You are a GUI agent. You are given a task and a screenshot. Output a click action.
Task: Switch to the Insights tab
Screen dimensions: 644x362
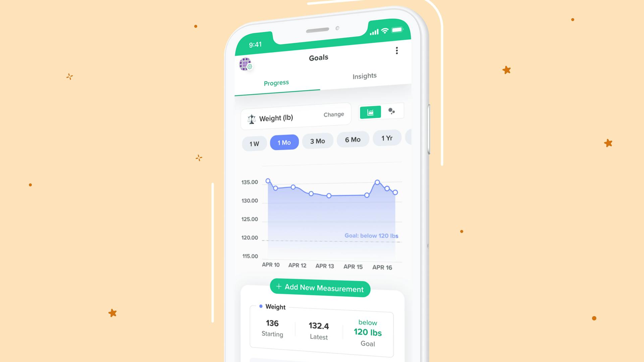coord(364,76)
